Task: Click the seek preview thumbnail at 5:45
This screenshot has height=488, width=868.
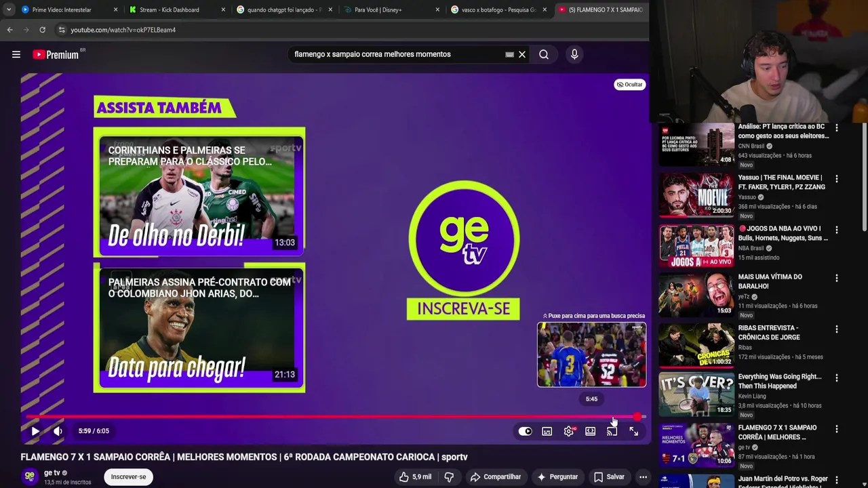Action: [591, 354]
